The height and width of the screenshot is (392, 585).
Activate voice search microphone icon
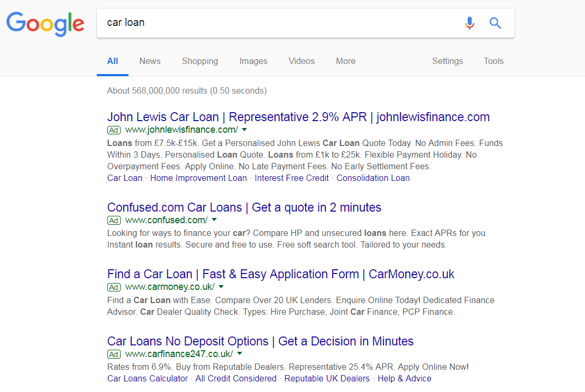pyautogui.click(x=470, y=23)
